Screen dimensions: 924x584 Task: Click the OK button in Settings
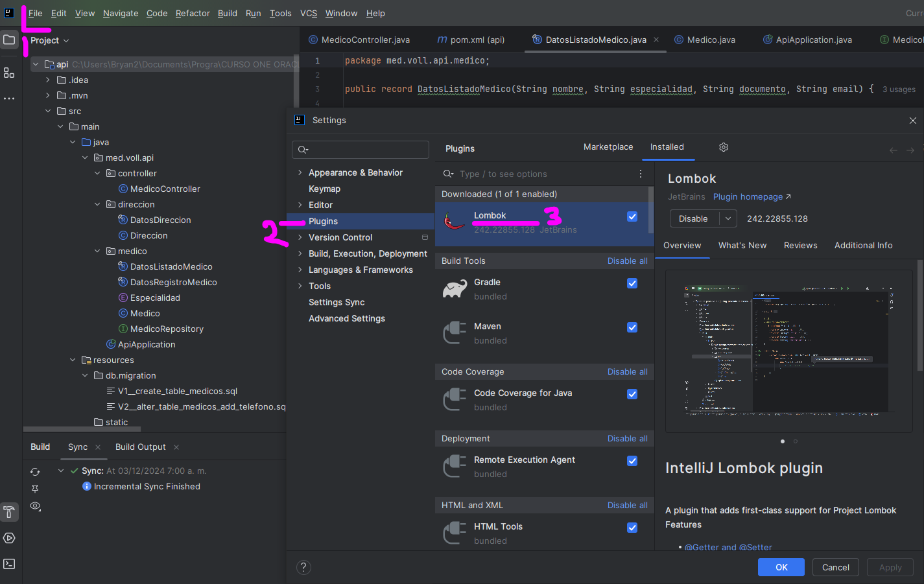781,567
